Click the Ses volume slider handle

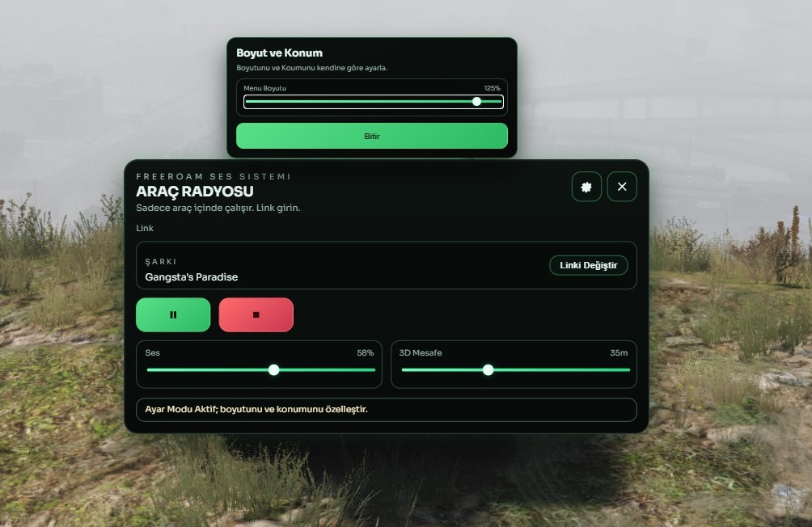[274, 369]
